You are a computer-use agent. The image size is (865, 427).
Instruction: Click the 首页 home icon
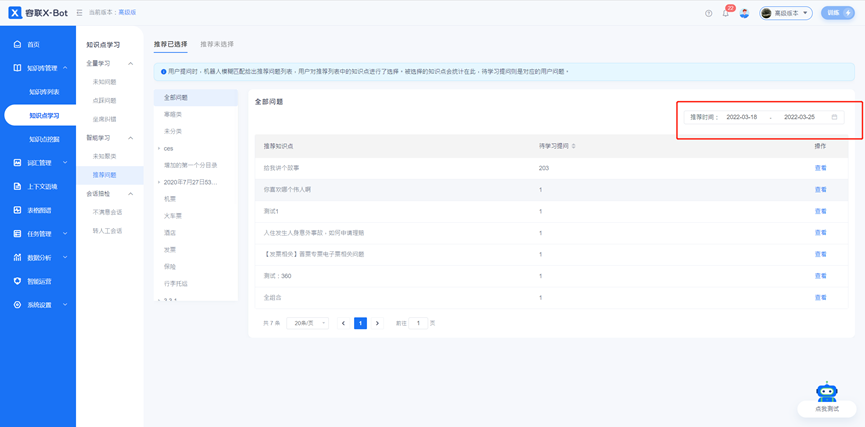point(17,44)
